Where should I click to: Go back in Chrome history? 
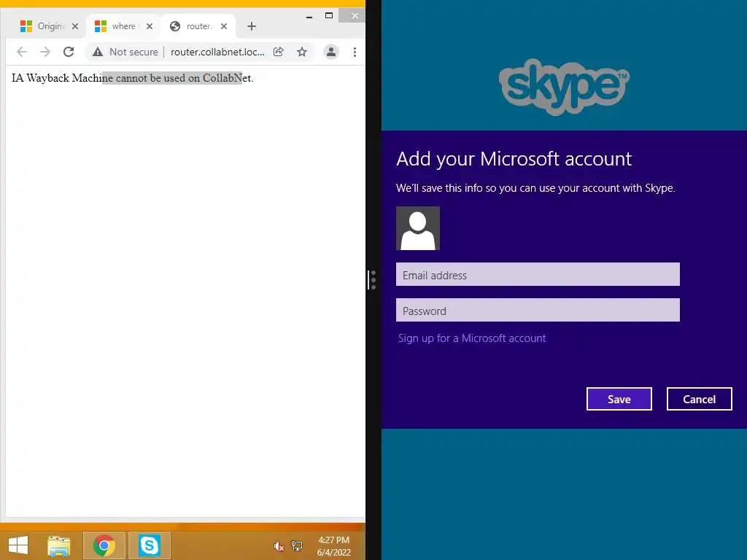click(22, 52)
